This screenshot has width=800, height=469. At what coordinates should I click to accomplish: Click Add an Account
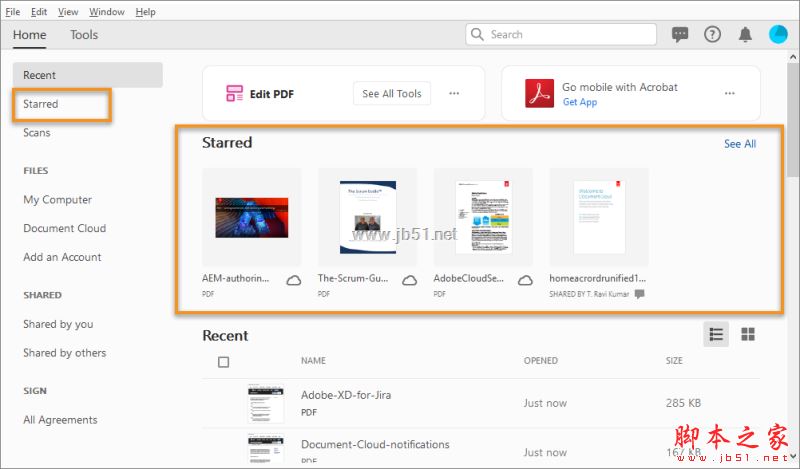point(62,257)
